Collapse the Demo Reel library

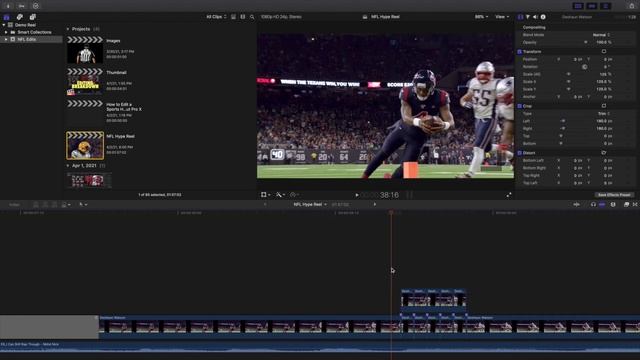click(4, 25)
